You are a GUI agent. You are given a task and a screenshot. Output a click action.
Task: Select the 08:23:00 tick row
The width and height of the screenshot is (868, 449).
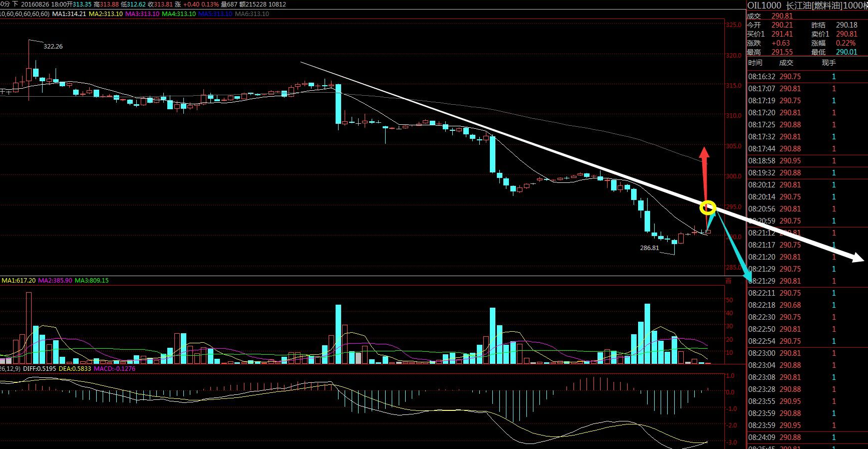tap(807, 353)
